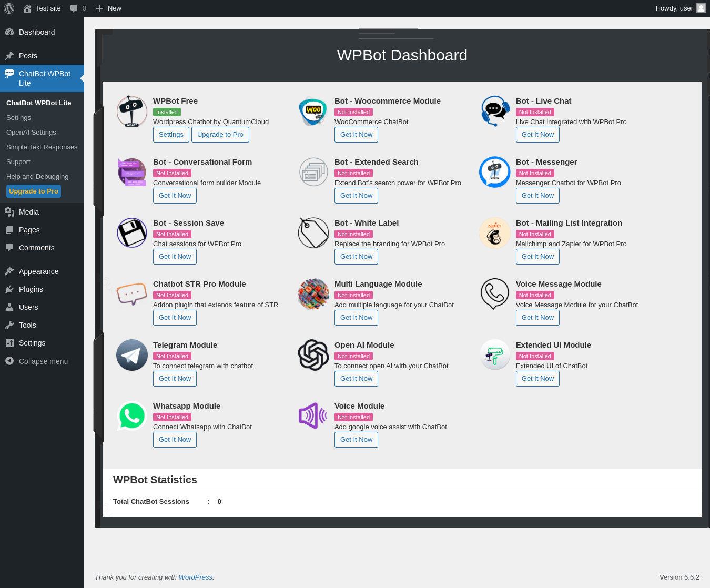Open Users from the sidebar

click(x=42, y=307)
